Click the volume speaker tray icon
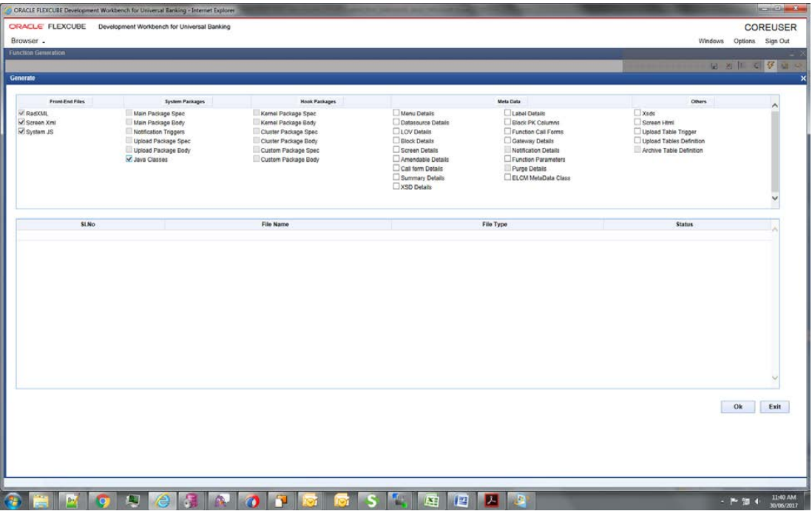 coord(757,501)
